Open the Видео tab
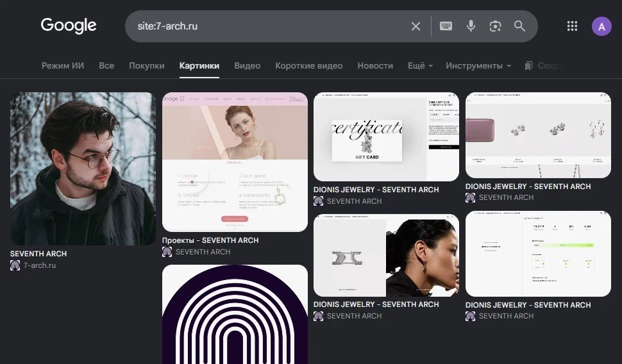Viewport: 622px width, 364px height. pyautogui.click(x=247, y=66)
